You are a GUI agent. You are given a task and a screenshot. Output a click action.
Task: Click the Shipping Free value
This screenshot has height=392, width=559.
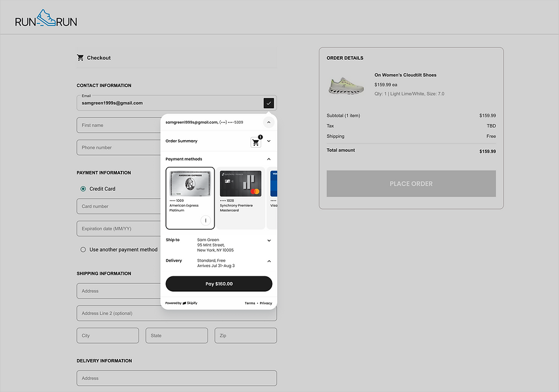491,136
